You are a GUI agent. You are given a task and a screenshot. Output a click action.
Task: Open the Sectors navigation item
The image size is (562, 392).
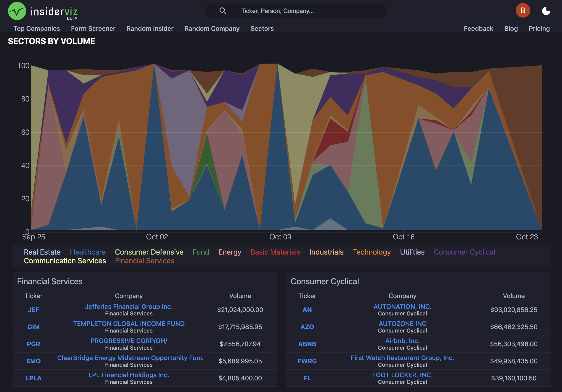[x=262, y=28]
